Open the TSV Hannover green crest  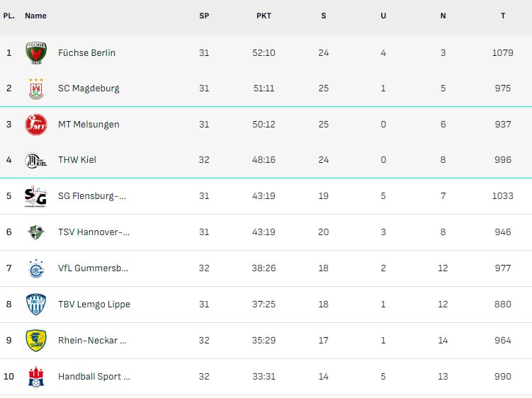tap(36, 232)
